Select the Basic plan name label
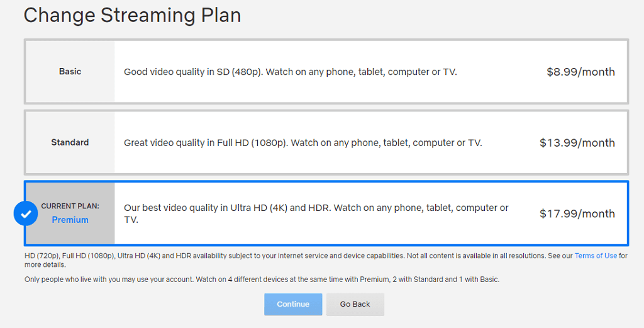The height and width of the screenshot is (328, 644). [x=70, y=72]
